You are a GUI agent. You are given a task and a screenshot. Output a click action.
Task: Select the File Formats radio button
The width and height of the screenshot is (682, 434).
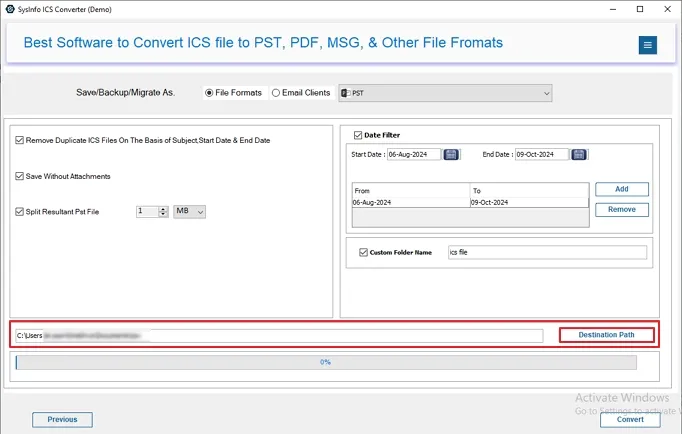pos(209,93)
